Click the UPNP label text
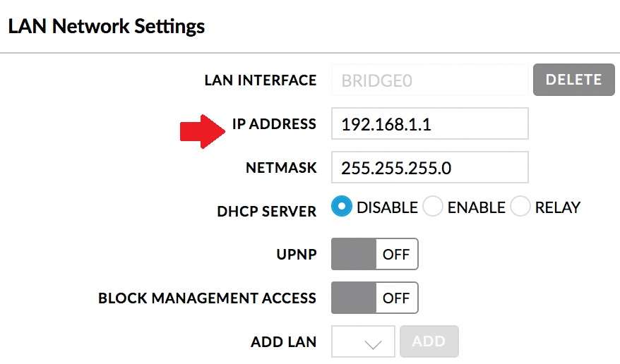The height and width of the screenshot is (364, 620). (x=297, y=255)
